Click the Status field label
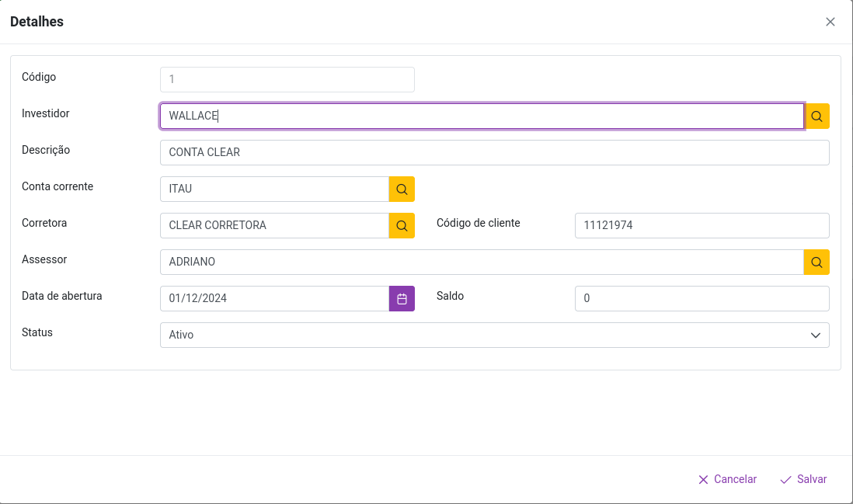853x504 pixels. tap(37, 332)
